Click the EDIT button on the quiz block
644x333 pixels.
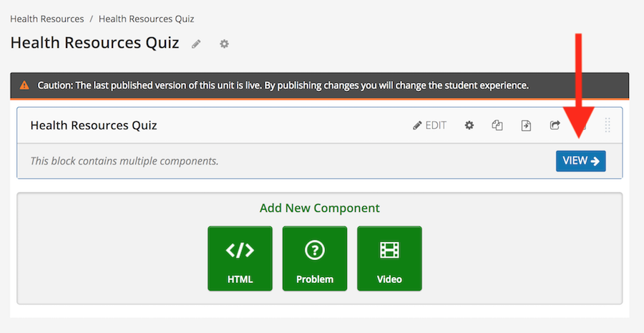tap(429, 125)
